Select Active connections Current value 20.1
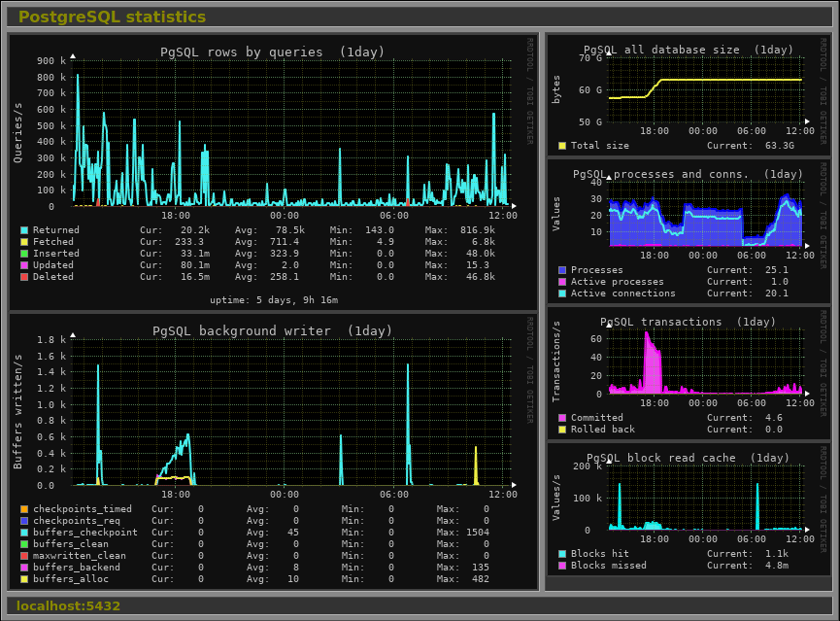 [x=776, y=293]
